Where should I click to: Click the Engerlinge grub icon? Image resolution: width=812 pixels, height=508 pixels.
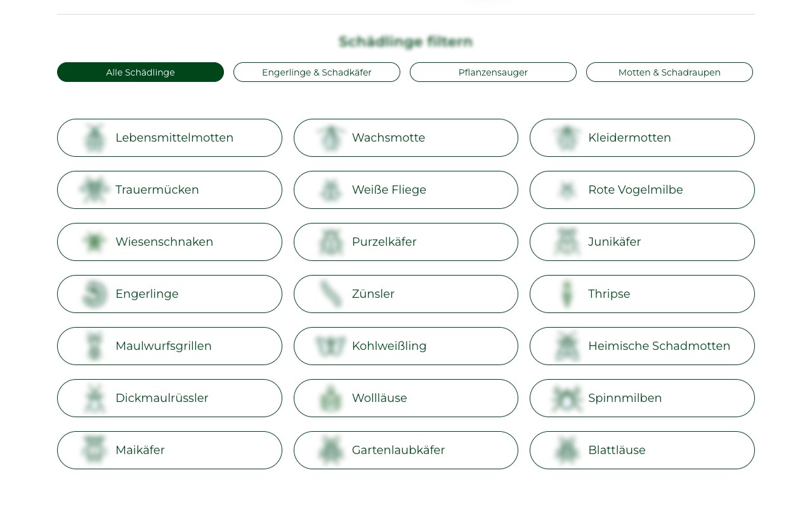click(94, 294)
